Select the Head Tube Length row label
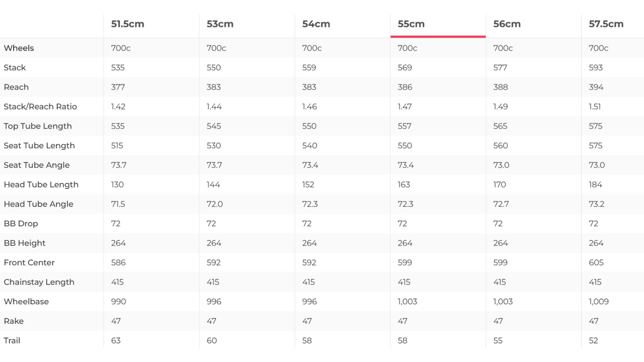The width and height of the screenshot is (644, 362). click(x=41, y=184)
